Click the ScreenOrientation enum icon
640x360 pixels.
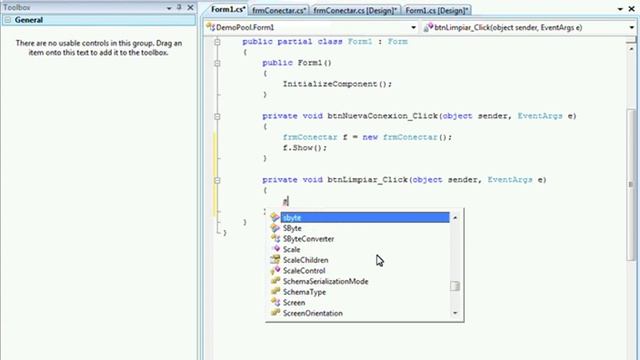(x=276, y=313)
